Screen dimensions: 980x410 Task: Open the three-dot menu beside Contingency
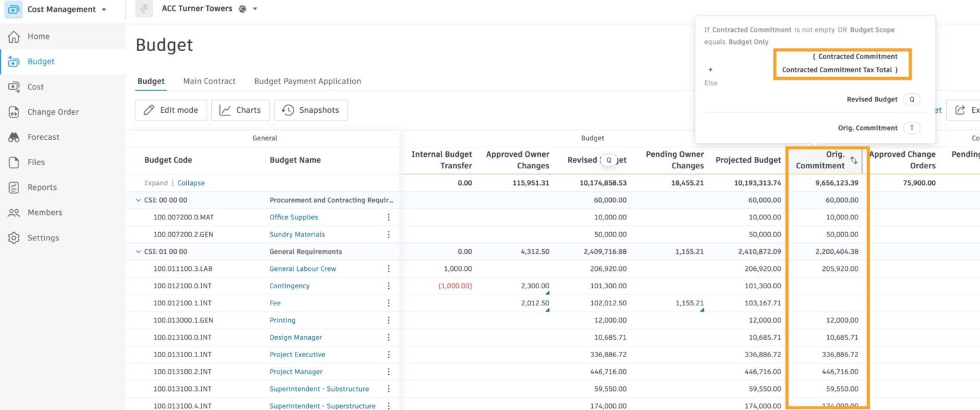tap(389, 286)
